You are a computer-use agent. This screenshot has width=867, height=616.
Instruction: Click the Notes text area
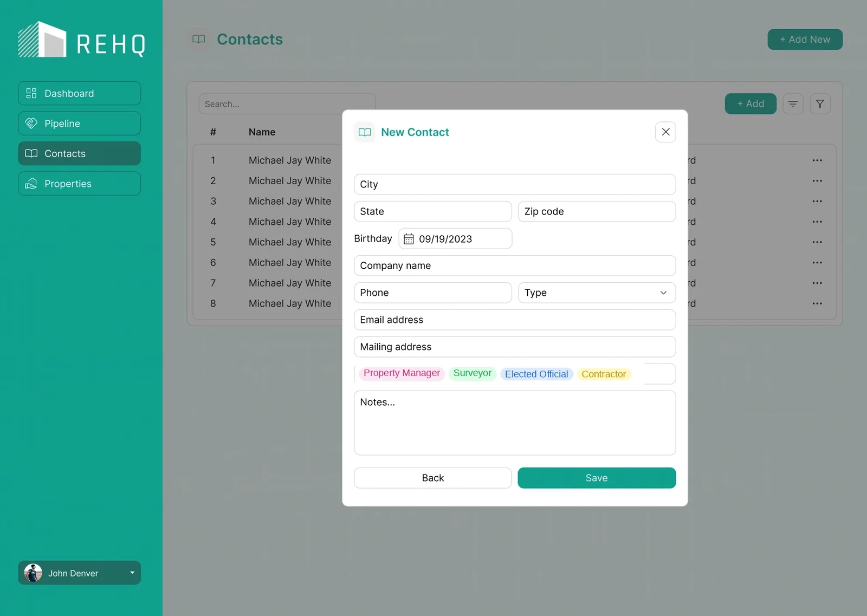515,423
